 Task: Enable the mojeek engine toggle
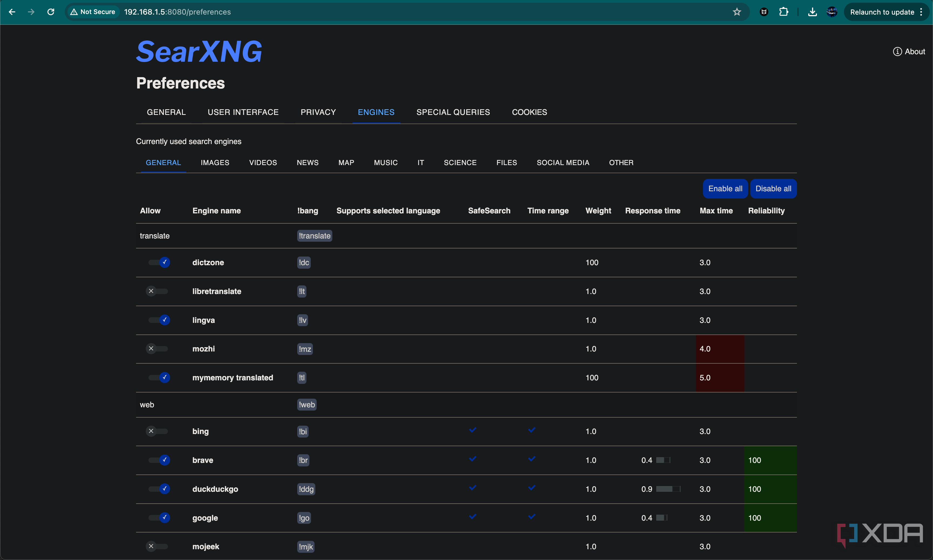coord(157,547)
